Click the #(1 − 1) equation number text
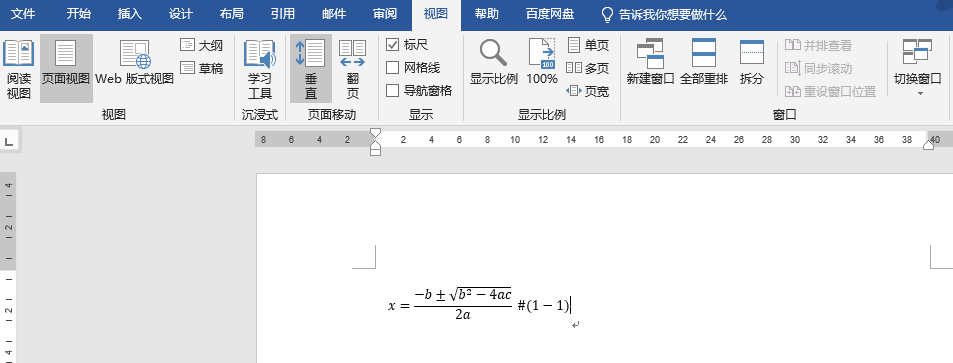Screen dimensions: 953x363 coord(543,306)
